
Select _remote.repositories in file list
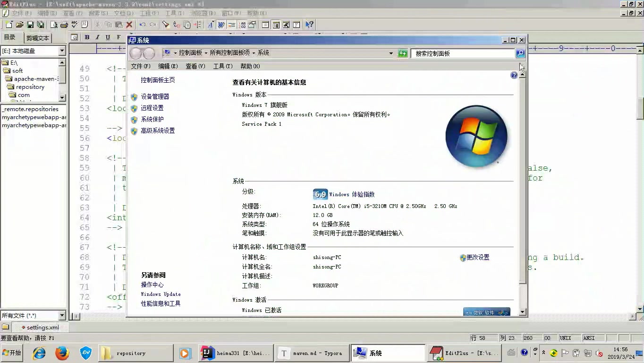(x=30, y=109)
